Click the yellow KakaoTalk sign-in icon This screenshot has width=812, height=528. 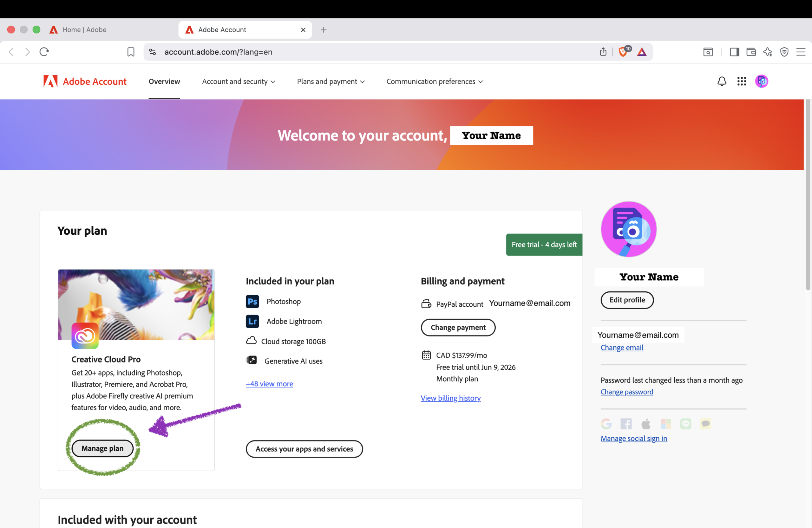point(705,424)
